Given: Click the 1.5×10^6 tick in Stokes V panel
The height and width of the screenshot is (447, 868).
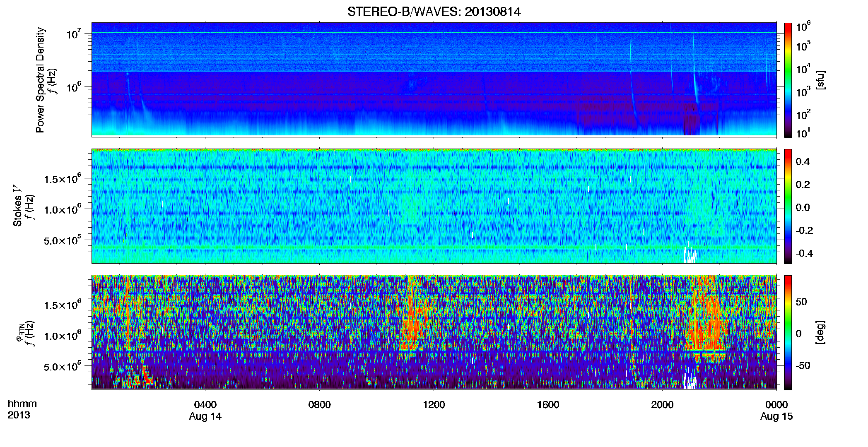Looking at the screenshot, I should 63,179.
